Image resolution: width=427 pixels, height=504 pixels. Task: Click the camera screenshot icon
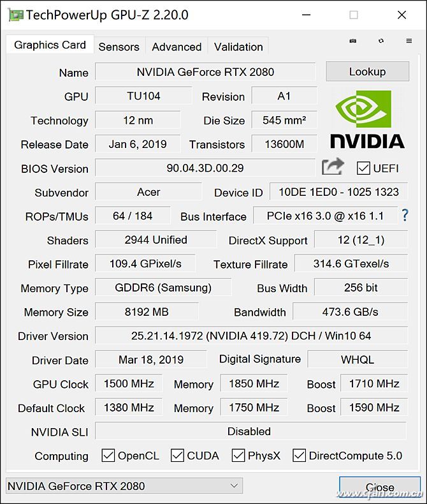[353, 41]
